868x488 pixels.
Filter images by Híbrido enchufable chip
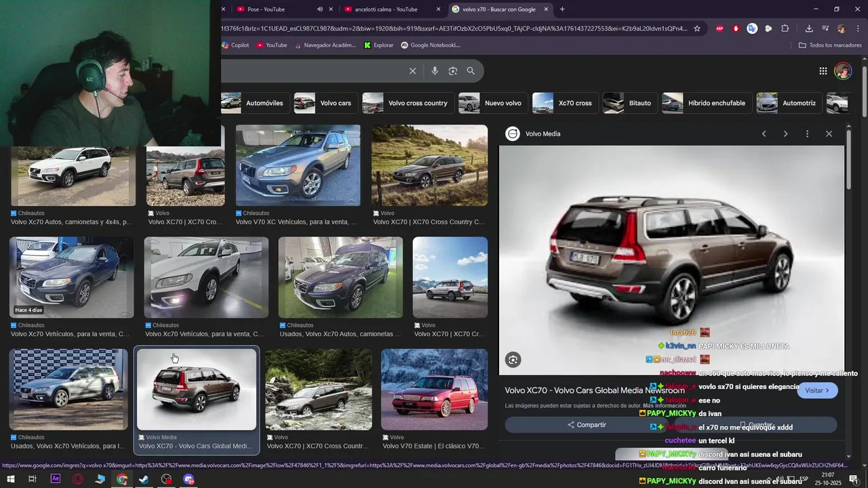[707, 103]
